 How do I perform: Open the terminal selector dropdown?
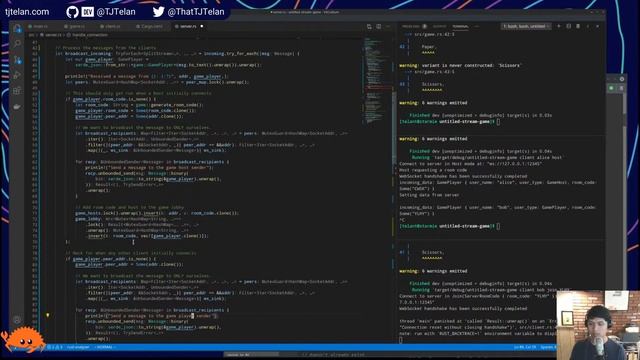[526, 26]
